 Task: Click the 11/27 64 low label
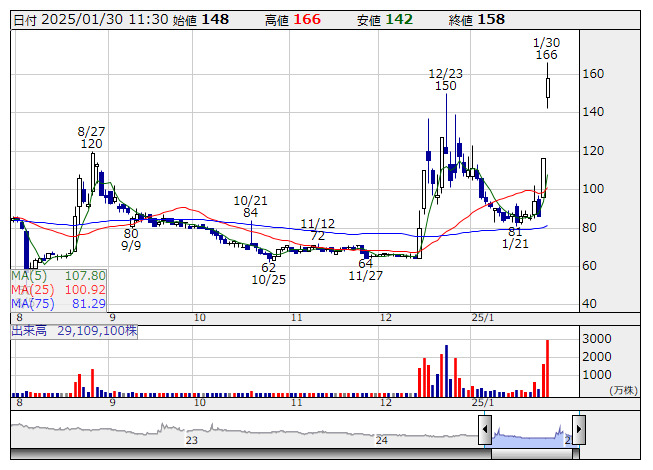tap(365, 269)
